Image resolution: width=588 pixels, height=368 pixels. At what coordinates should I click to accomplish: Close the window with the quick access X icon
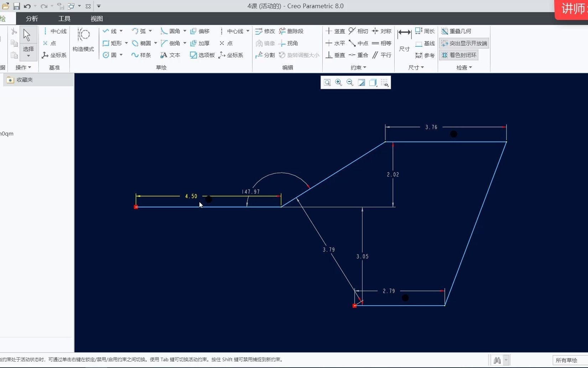point(88,6)
